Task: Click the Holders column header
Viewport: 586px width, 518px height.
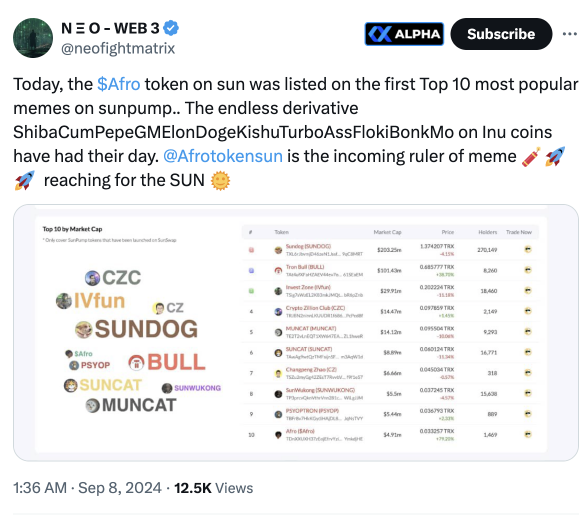Action: [x=487, y=232]
